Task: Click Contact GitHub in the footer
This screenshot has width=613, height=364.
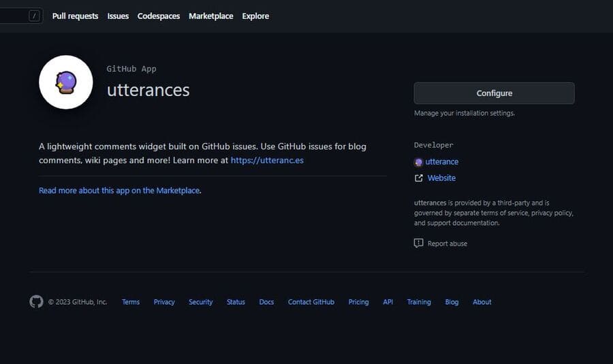Action: click(311, 302)
